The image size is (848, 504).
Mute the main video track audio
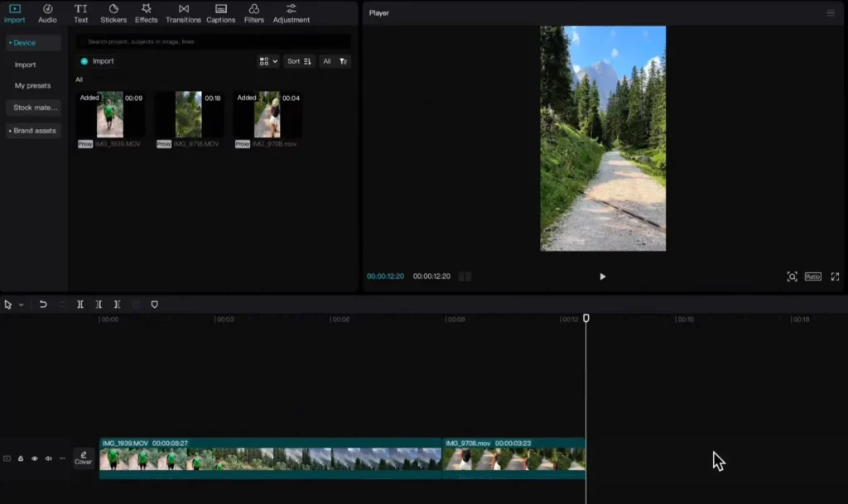[x=49, y=458]
